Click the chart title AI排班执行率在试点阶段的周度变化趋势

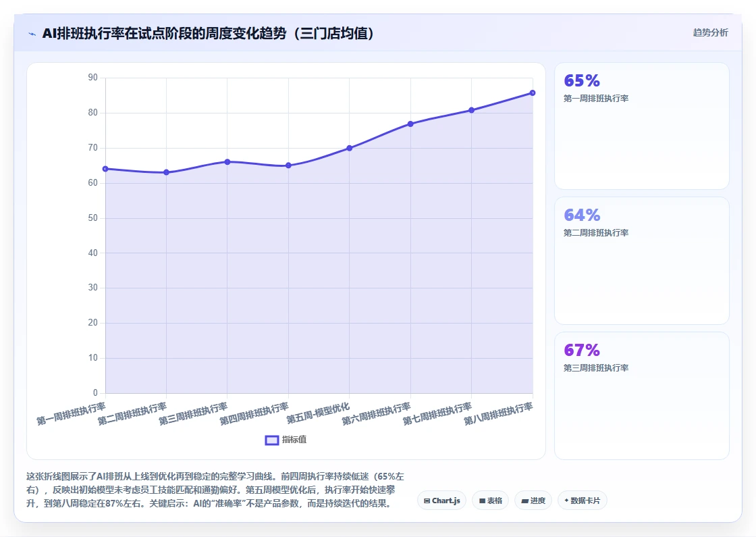pyautogui.click(x=209, y=33)
